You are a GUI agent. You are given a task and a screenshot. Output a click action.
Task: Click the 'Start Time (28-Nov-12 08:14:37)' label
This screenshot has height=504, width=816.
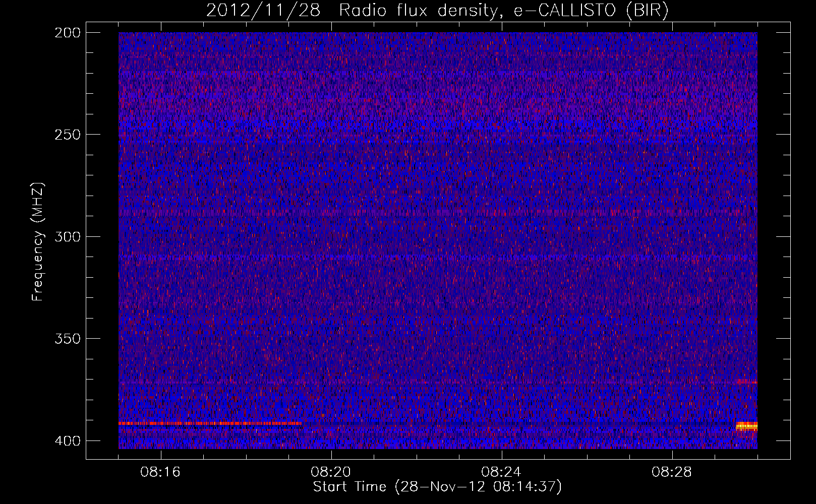[437, 487]
